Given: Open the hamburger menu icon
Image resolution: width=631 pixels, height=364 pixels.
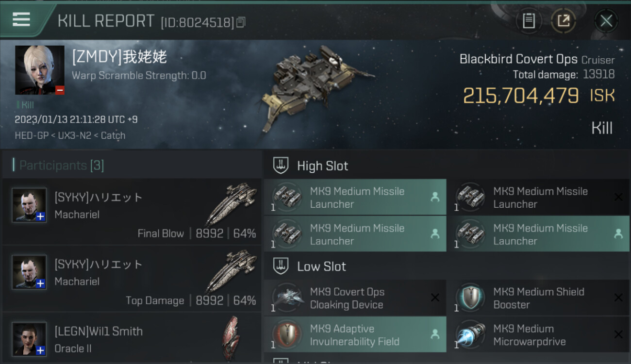Looking at the screenshot, I should point(21,19).
